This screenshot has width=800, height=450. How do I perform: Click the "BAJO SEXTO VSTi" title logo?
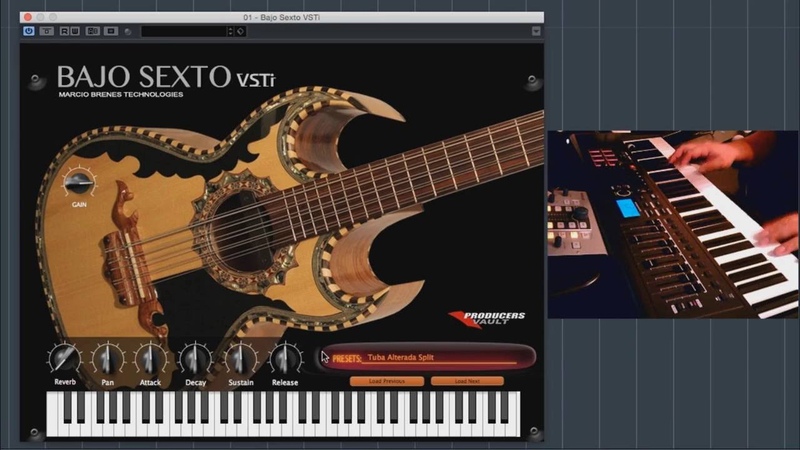pos(166,77)
